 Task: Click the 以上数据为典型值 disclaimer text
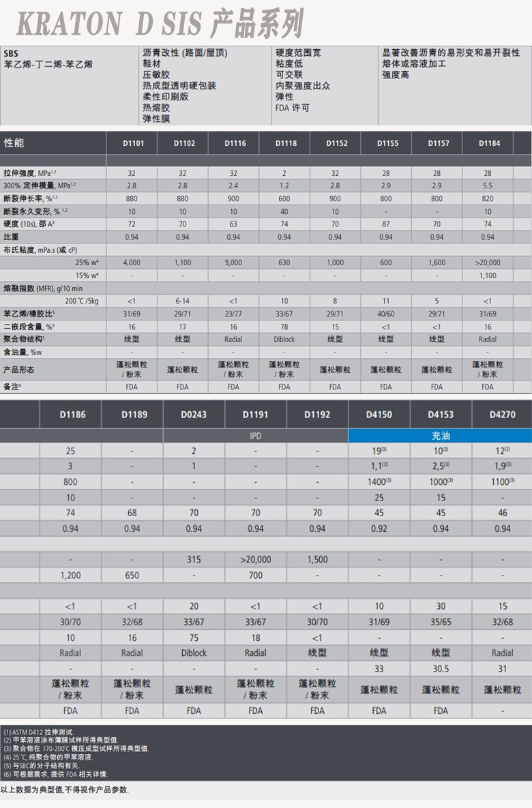(65, 790)
